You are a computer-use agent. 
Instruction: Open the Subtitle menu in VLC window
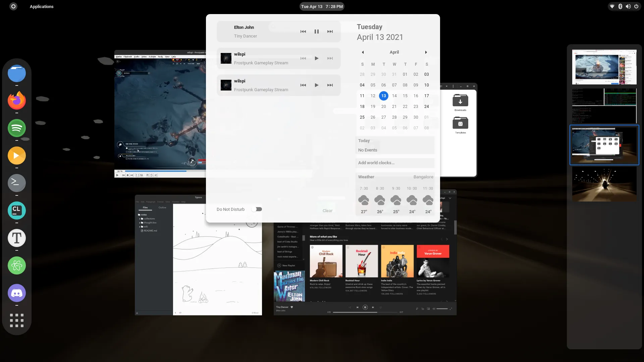click(x=152, y=57)
